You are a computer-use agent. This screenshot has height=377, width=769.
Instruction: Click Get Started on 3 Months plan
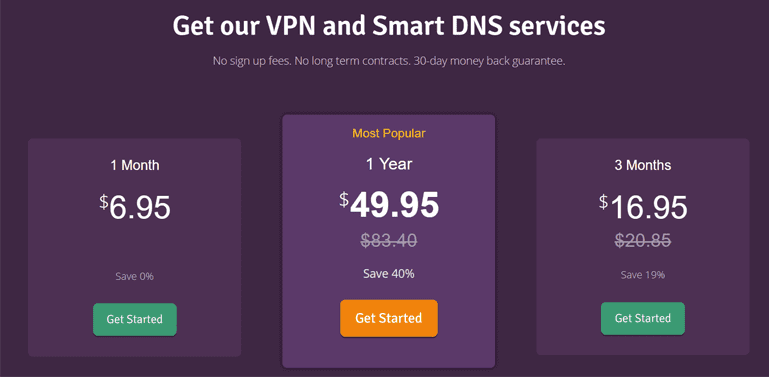coord(643,319)
